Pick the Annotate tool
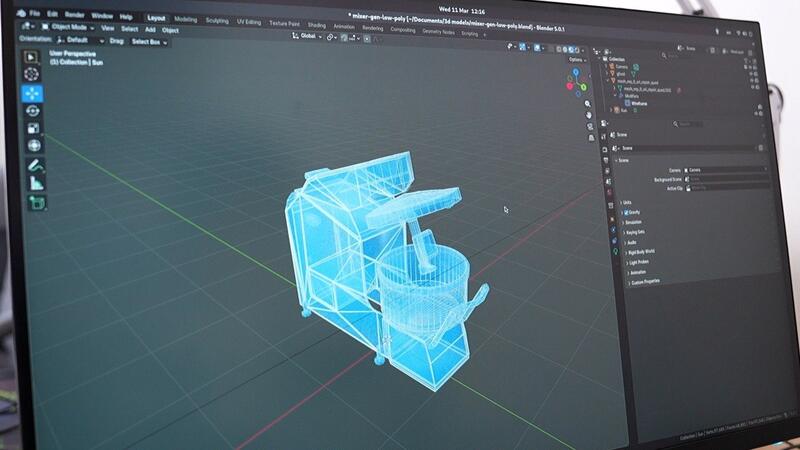The height and width of the screenshot is (450, 800). coord(35,164)
